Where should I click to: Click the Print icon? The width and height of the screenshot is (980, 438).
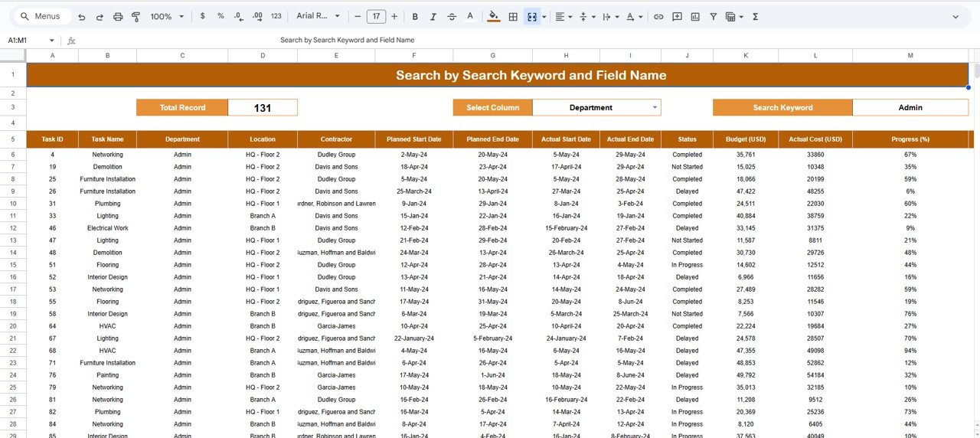[x=118, y=16]
